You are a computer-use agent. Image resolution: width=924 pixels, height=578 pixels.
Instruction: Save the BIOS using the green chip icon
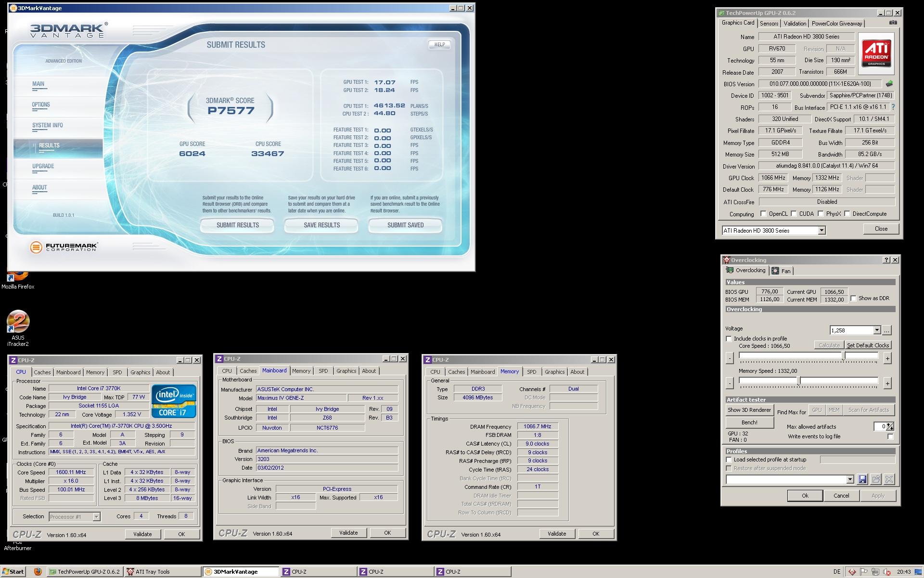[x=889, y=84]
